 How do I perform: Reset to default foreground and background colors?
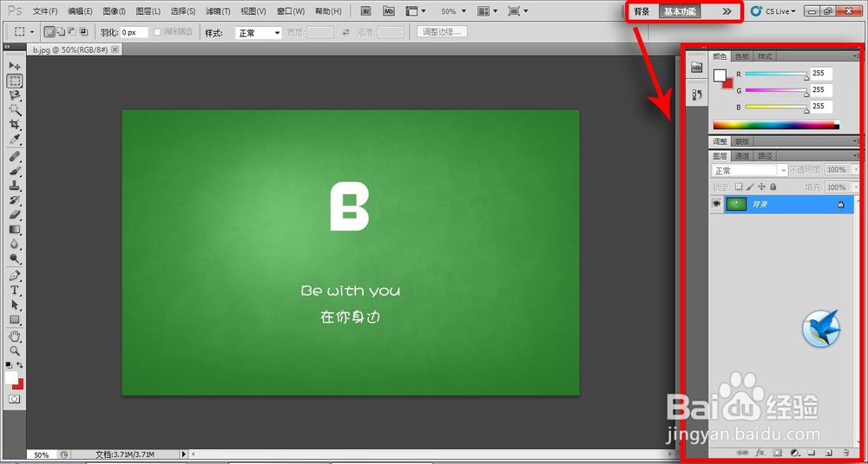(9, 365)
